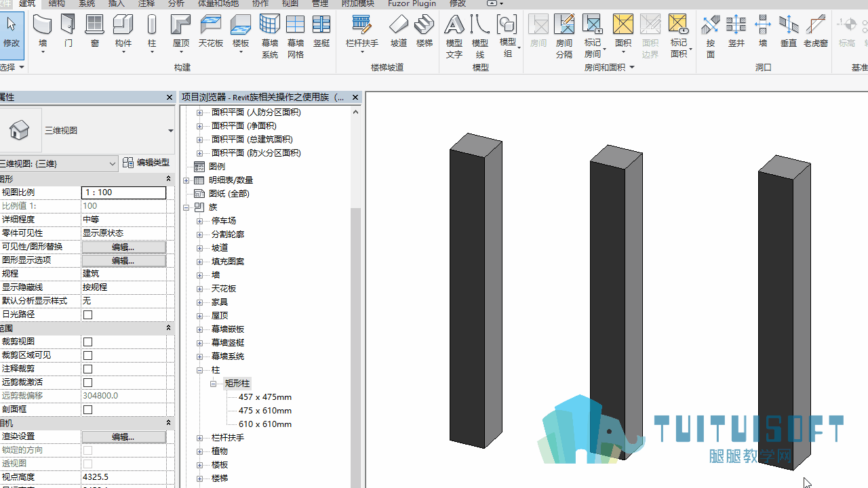Click the 门 (Door) tool icon
This screenshot has width=868, height=488.
click(x=68, y=32)
